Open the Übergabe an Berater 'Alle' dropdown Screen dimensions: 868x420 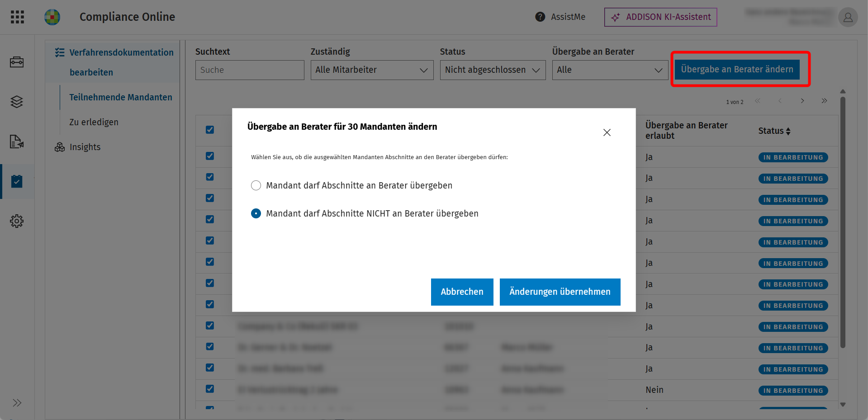610,70
